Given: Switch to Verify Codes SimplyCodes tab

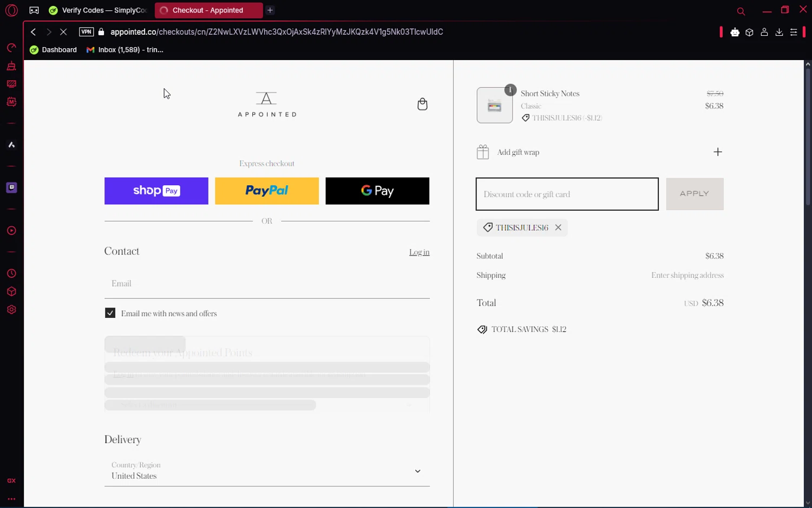Looking at the screenshot, I should (97, 10).
